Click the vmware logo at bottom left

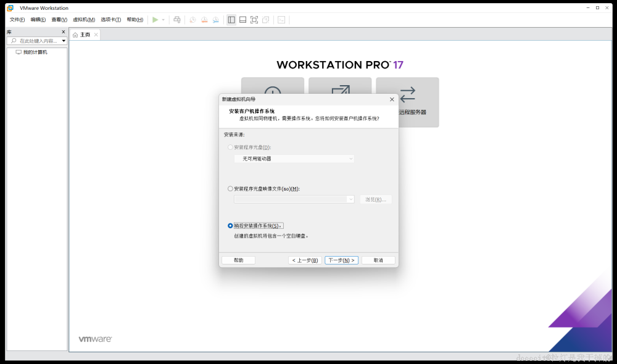click(95, 339)
